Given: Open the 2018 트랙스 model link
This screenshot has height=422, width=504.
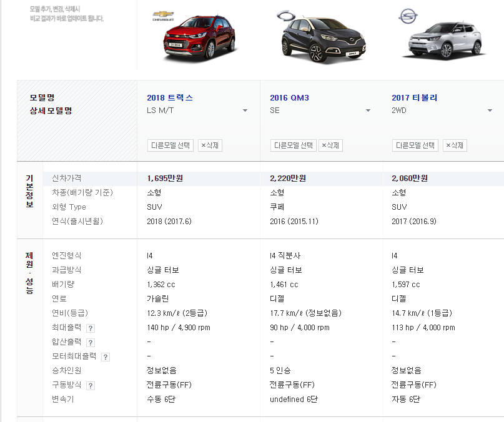Looking at the screenshot, I should (170, 98).
